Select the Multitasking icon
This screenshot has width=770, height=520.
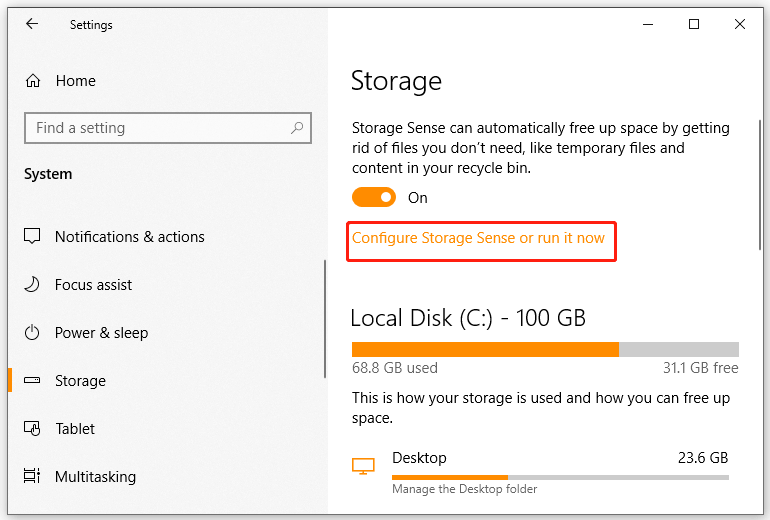coord(32,476)
